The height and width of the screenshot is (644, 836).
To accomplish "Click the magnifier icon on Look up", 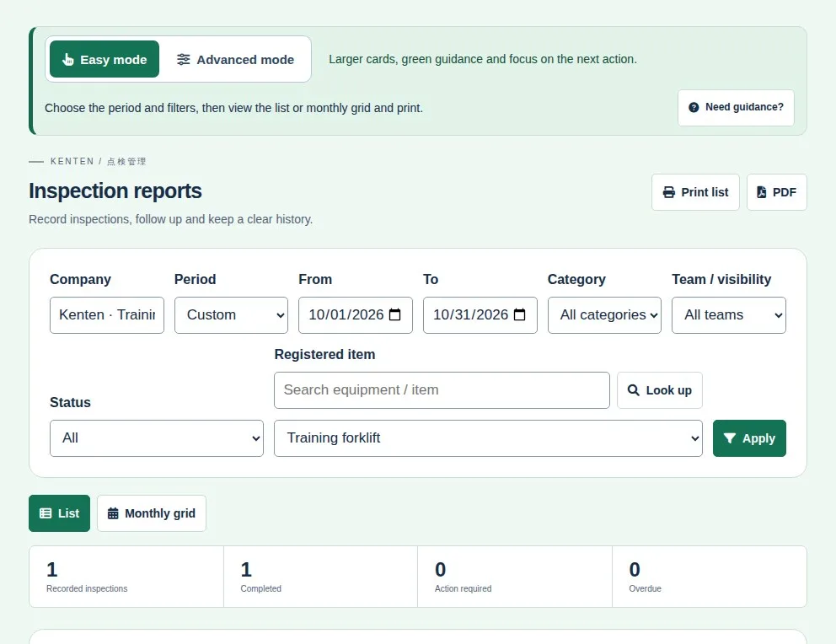I will (634, 390).
